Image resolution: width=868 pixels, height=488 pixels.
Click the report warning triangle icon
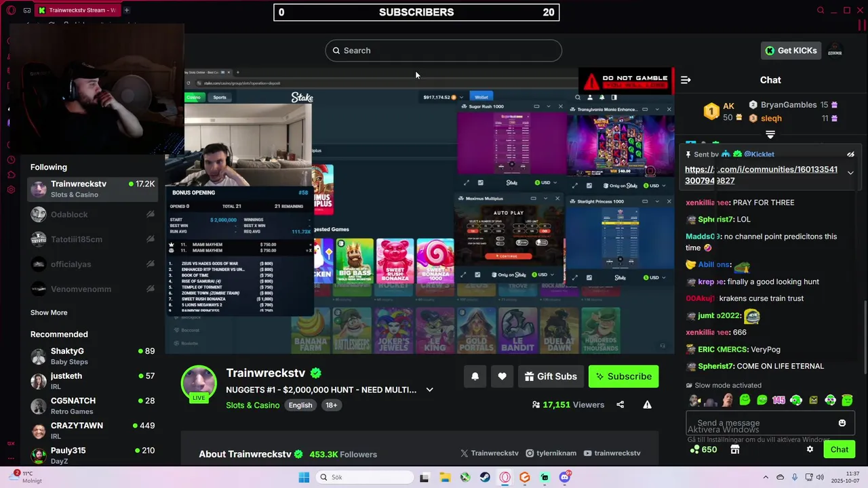[647, 405]
